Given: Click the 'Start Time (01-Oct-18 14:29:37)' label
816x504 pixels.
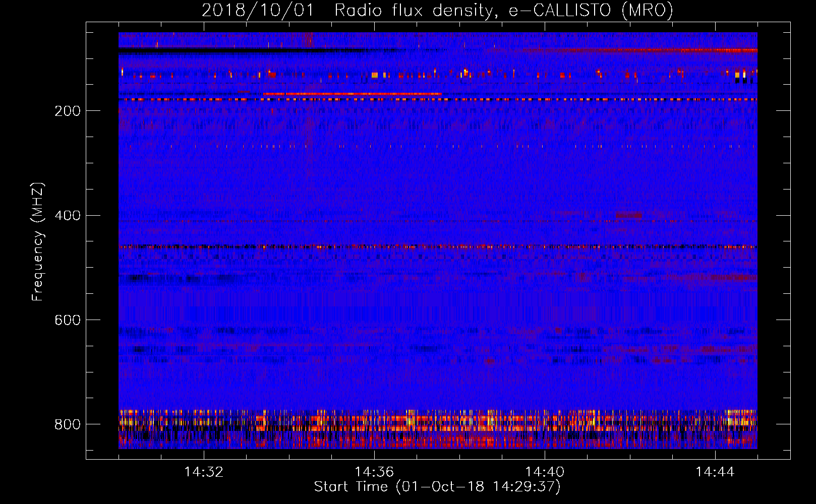Looking at the screenshot, I should click(x=437, y=486).
